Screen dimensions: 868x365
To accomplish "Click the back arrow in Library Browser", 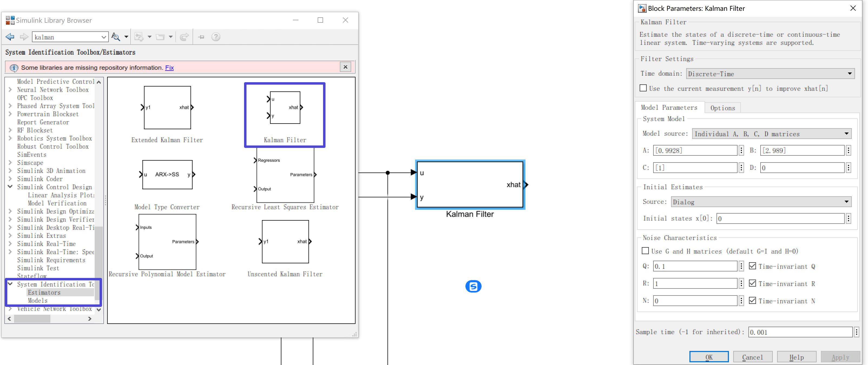I will (10, 37).
